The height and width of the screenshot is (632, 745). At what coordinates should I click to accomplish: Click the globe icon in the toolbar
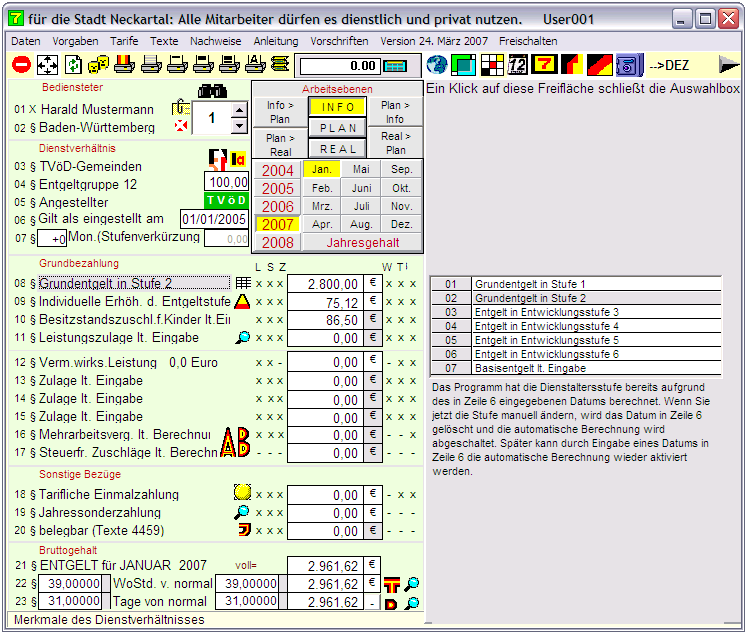tap(436, 65)
